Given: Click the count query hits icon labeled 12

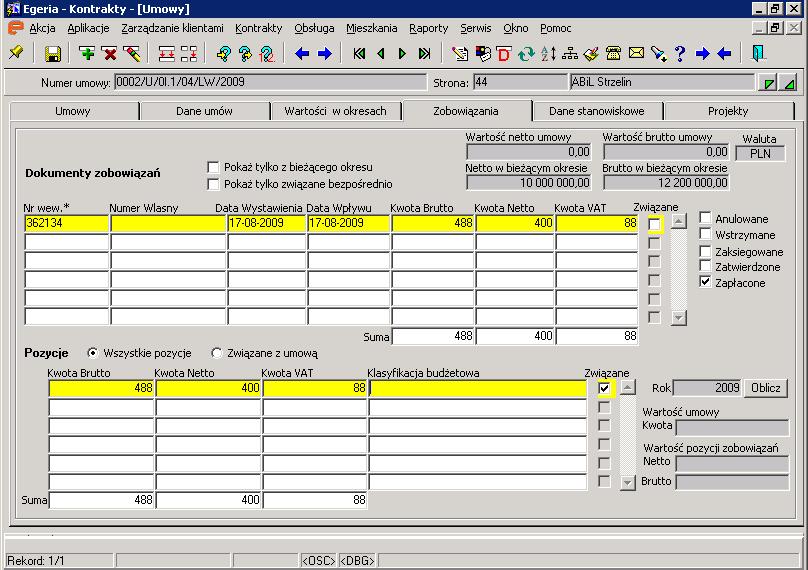Looking at the screenshot, I should tap(267, 54).
